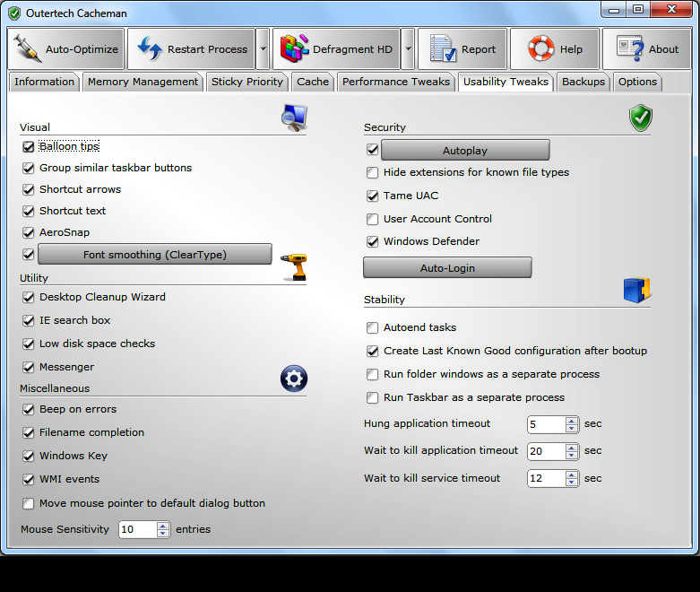Click the Defragment HD colorful blocks icon
The width and height of the screenshot is (700, 592).
294,48
